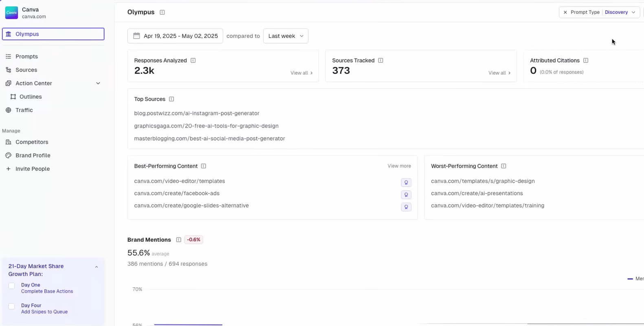Remove the Prompt Type filter with X
Screen dimensions: 644x326
click(565, 12)
